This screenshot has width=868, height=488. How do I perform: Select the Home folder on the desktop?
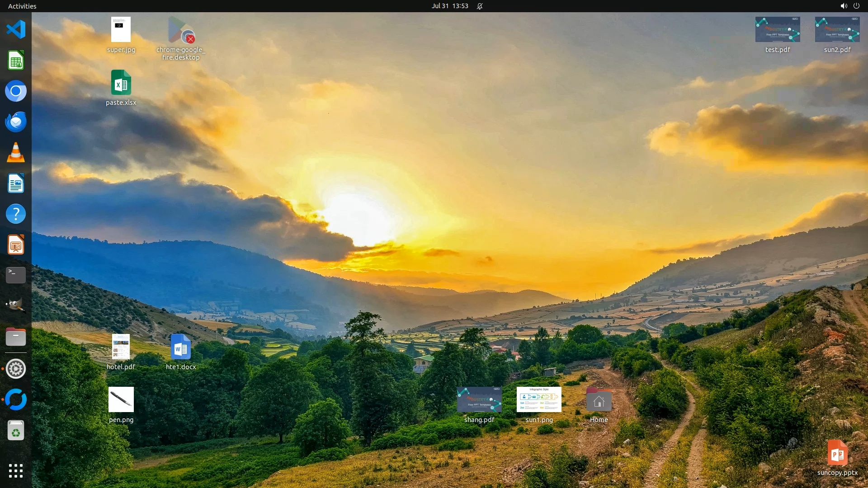(599, 400)
